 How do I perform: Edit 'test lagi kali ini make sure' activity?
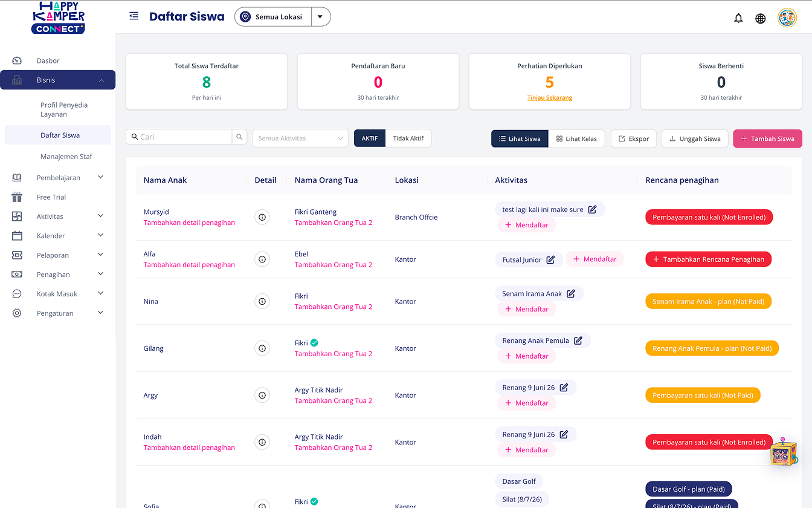click(x=593, y=209)
